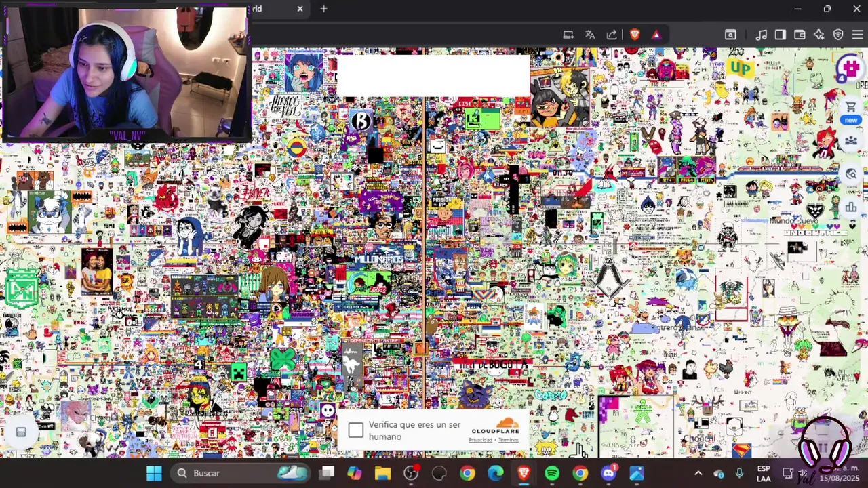This screenshot has width=868, height=488.
Task: Open a new browser tab
Action: pos(323,9)
